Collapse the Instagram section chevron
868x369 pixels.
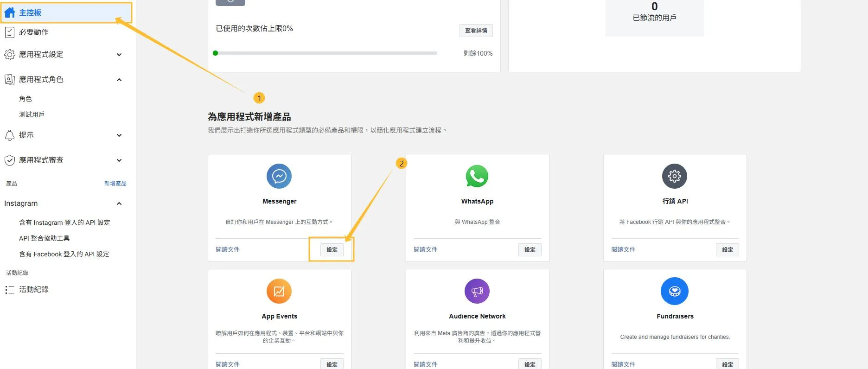[x=119, y=204]
